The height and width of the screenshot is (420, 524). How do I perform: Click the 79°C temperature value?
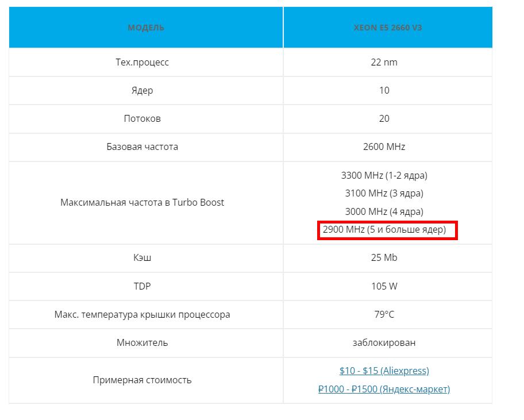(x=384, y=314)
